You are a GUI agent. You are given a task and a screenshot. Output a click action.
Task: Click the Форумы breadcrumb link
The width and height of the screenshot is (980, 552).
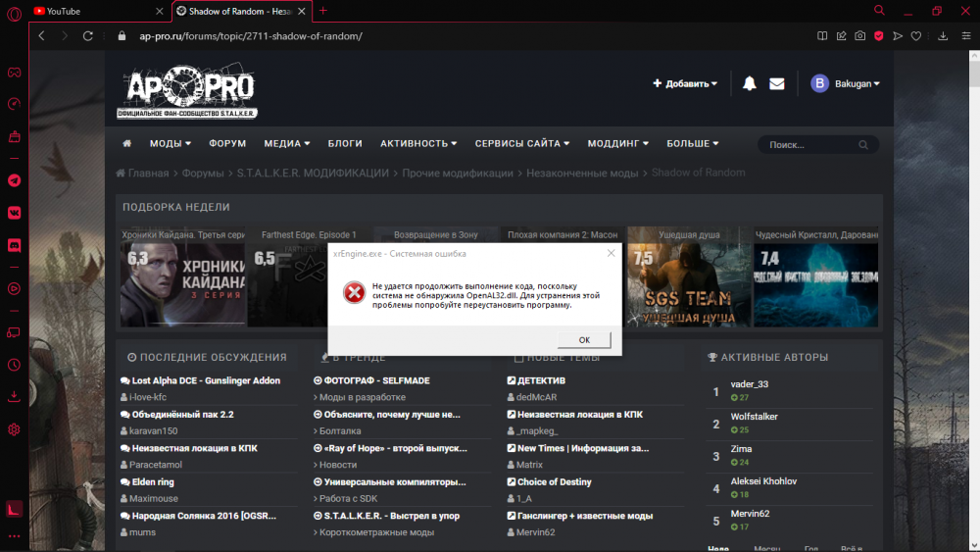203,174
